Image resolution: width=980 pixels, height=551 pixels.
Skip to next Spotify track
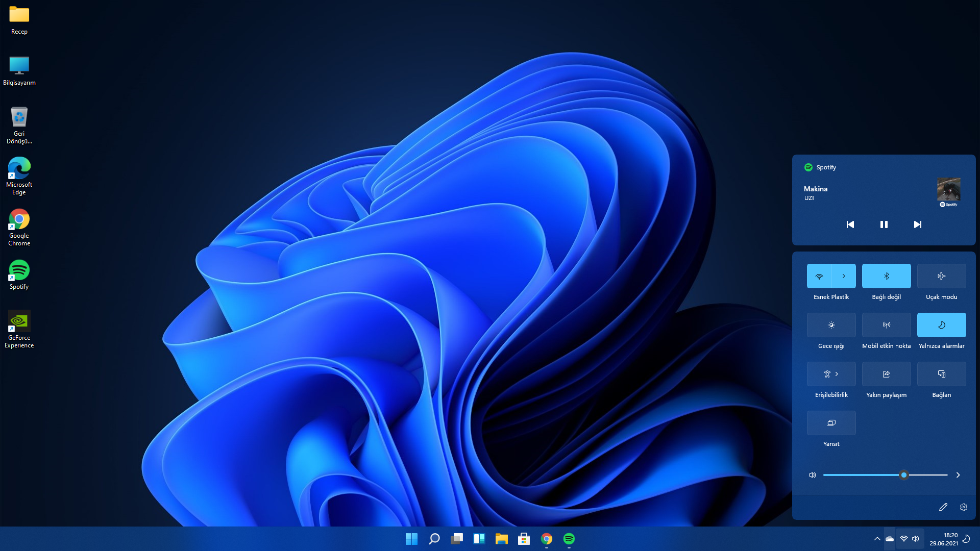pyautogui.click(x=917, y=224)
